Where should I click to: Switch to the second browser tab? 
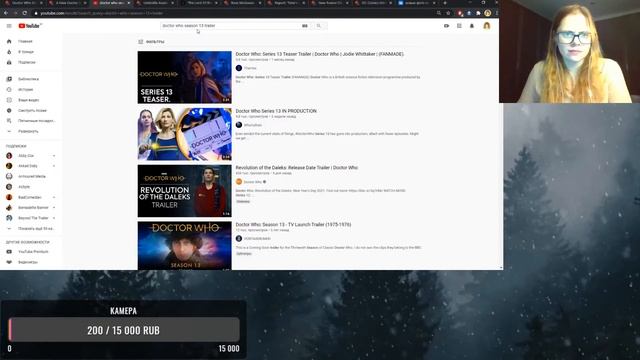point(67,3)
